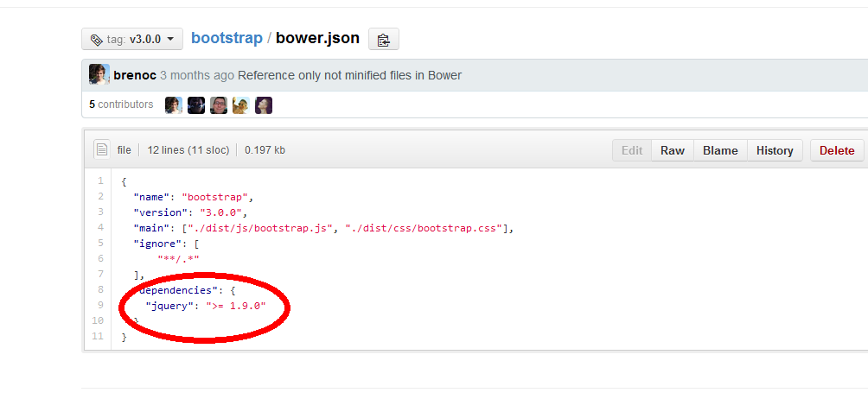View the Raw file contents
Viewport: 868px width, 418px height.
[673, 150]
